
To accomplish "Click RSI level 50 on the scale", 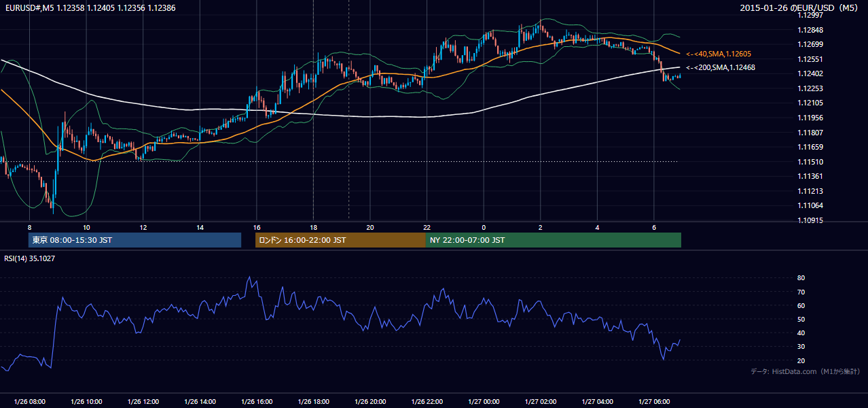I will pyautogui.click(x=801, y=319).
